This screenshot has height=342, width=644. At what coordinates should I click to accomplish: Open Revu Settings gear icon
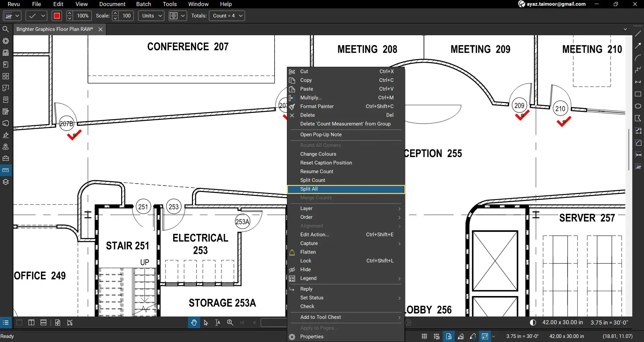[6, 41]
